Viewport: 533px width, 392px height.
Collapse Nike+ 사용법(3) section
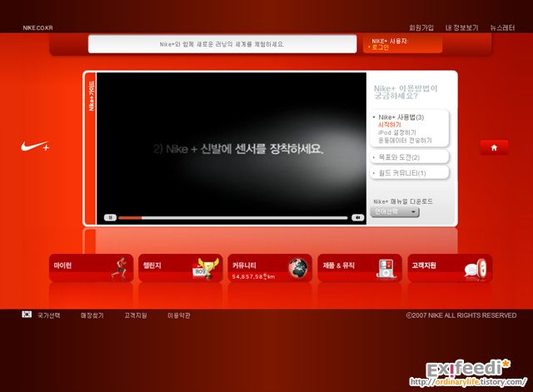tap(401, 117)
